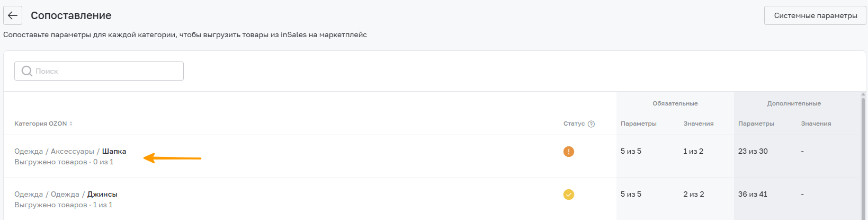Click the Статус column header
The height and width of the screenshot is (220, 868).
pyautogui.click(x=574, y=124)
